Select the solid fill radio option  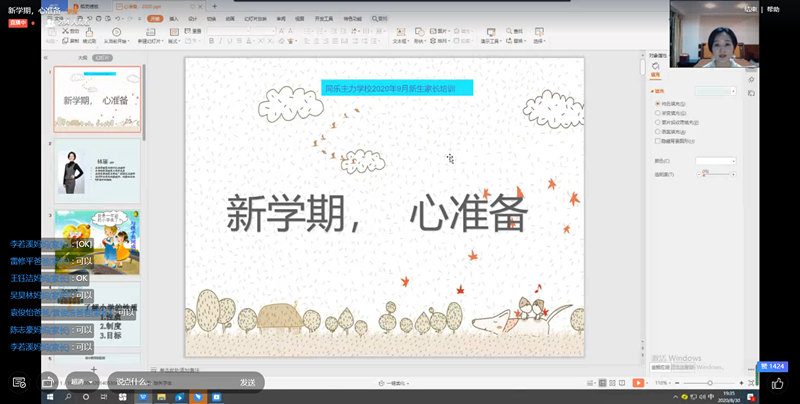point(656,103)
